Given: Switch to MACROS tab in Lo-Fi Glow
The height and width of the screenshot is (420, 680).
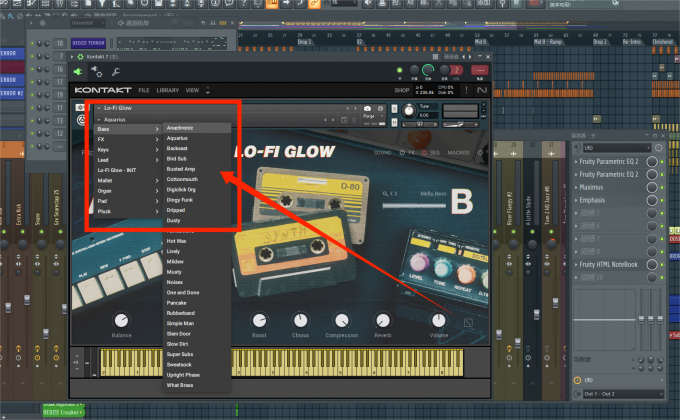Looking at the screenshot, I should (x=458, y=153).
